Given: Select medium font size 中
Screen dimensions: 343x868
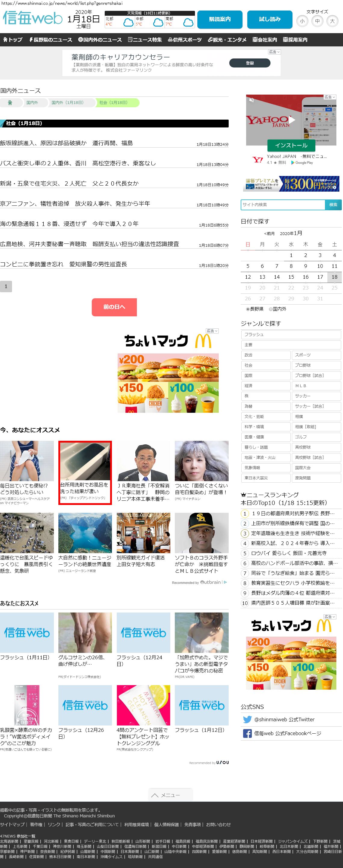Looking at the screenshot, I should 317,21.
